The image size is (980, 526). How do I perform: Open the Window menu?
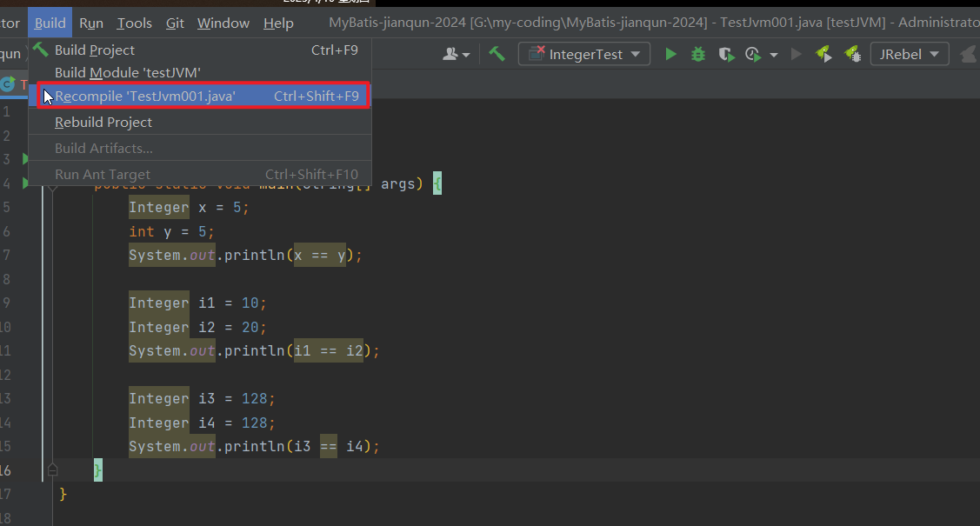coord(223,23)
